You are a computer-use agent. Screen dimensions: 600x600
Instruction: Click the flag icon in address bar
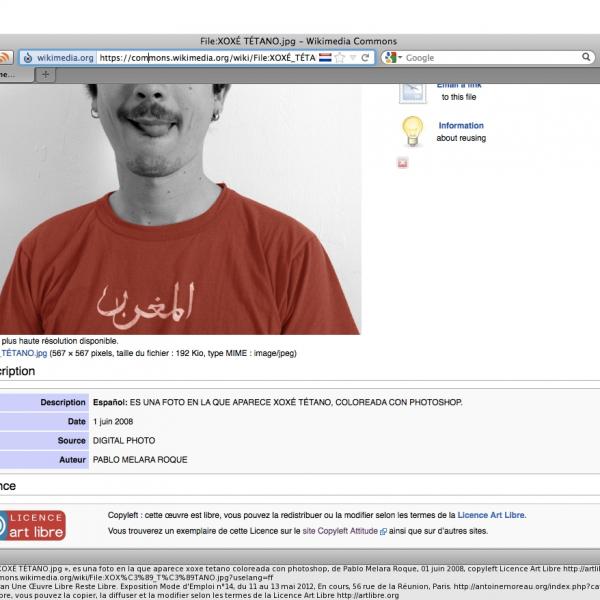325,58
